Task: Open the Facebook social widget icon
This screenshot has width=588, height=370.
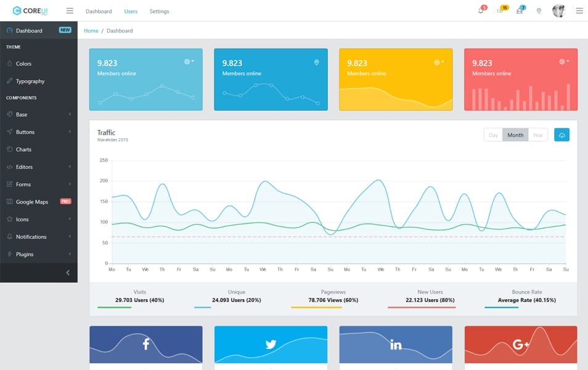Action: [x=145, y=345]
